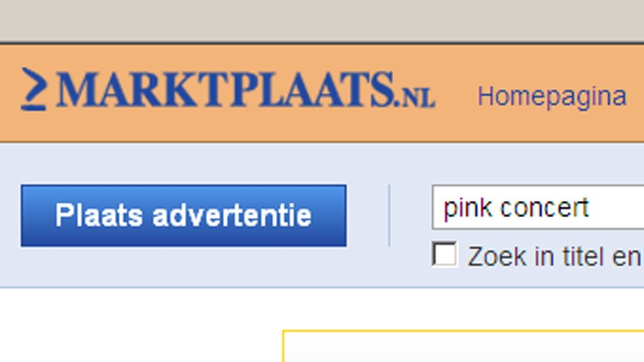This screenshot has height=362, width=644.
Task: Click the word advertentie on the blue button
Action: [x=232, y=215]
